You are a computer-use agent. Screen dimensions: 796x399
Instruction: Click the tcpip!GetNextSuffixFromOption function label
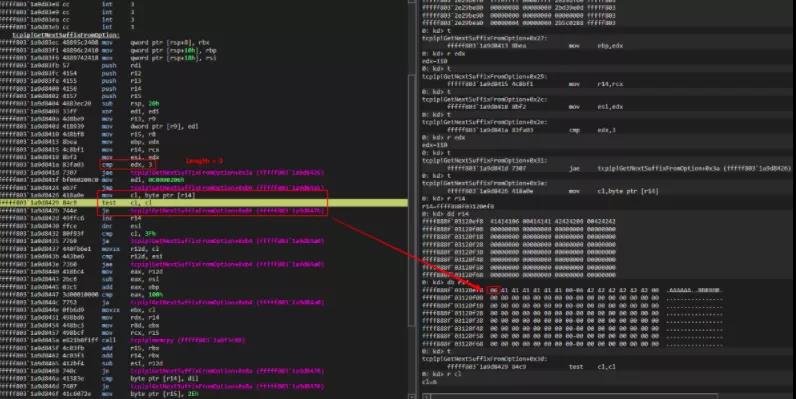click(66, 35)
